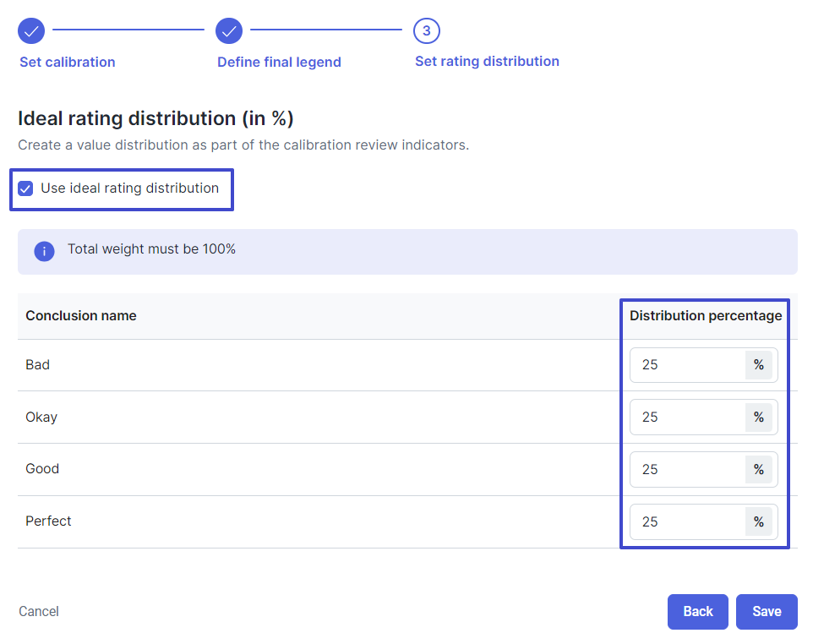Viewport: 813px width, 644px height.
Task: Click the Back button
Action: [697, 612]
